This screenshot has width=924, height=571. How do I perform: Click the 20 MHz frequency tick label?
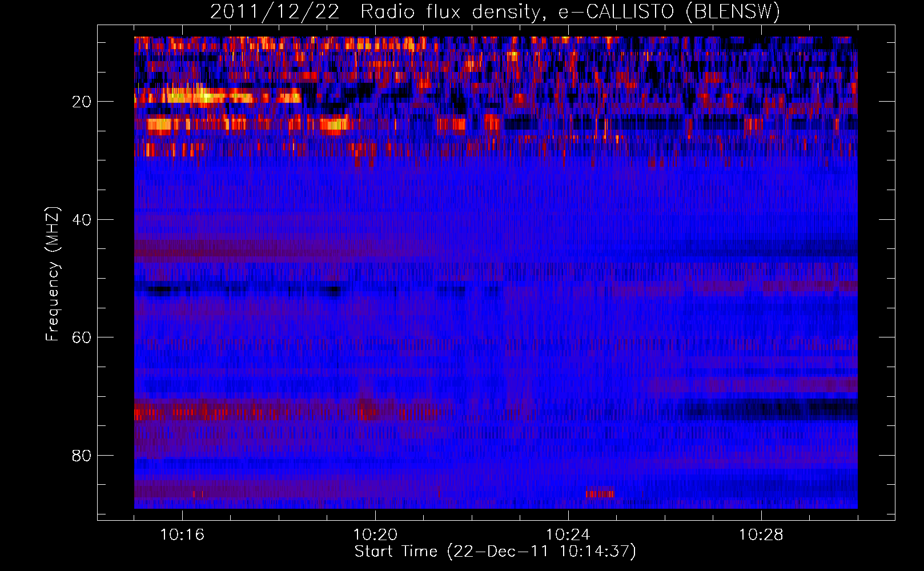click(x=82, y=102)
